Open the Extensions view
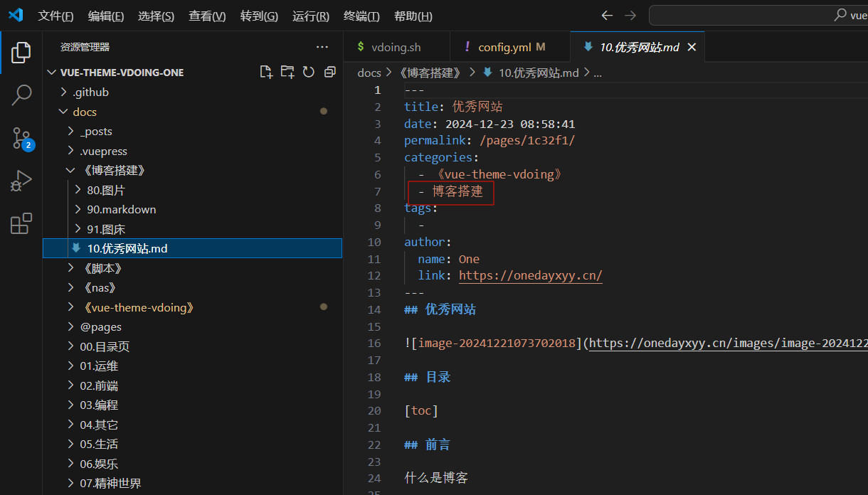Viewport: 868px width, 495px height. click(21, 223)
